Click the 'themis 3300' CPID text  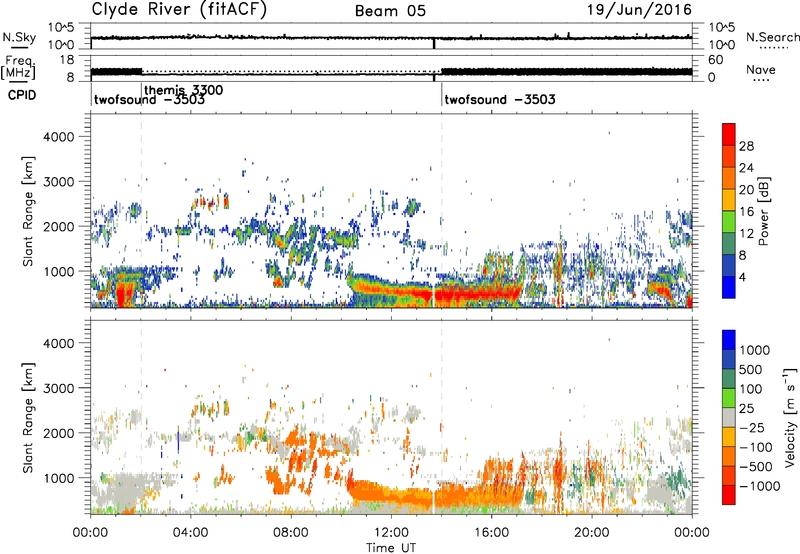point(184,90)
